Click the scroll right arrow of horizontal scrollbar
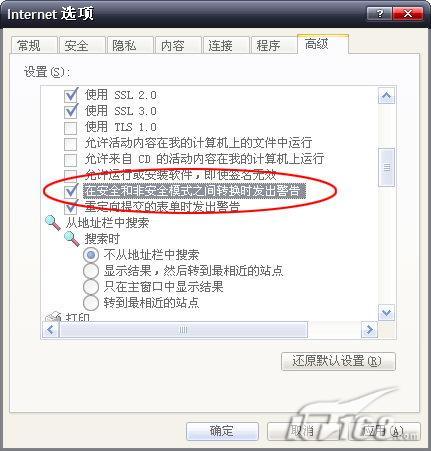This screenshot has height=451, width=431. point(369,330)
